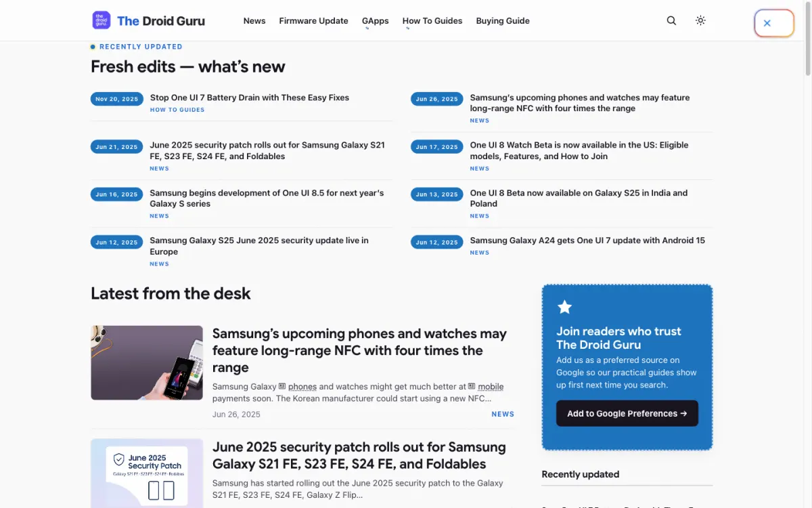The image size is (812, 508).
Task: Open the NFC phone payment thumbnail
Action: click(147, 362)
